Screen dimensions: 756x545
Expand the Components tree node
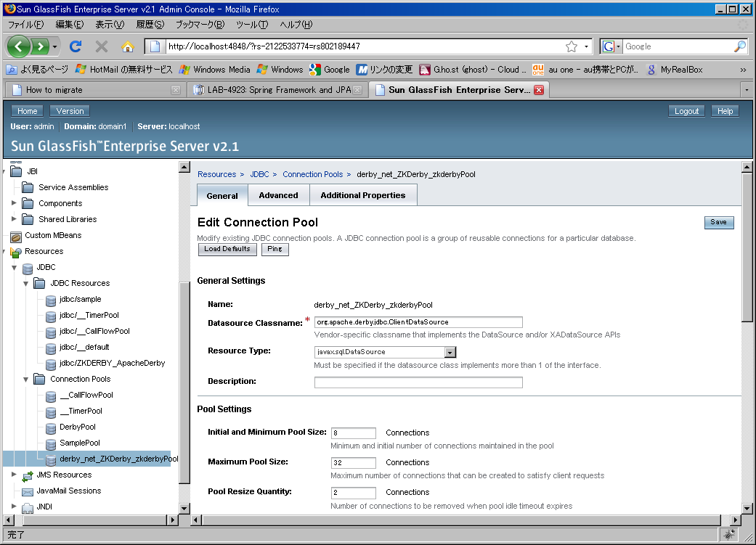[x=14, y=203]
